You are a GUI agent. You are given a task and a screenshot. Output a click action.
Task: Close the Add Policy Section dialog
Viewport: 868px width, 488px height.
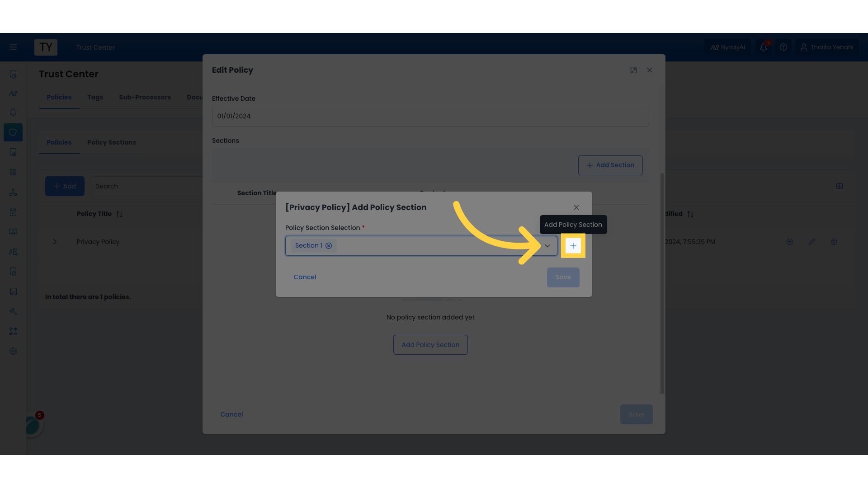point(576,207)
